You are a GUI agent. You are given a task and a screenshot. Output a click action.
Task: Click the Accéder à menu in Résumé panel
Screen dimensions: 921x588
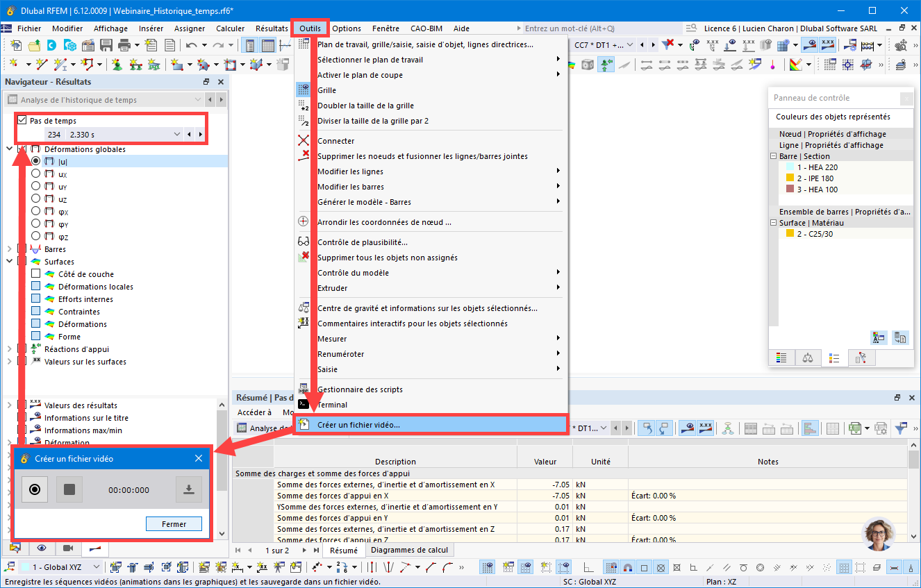point(254,412)
